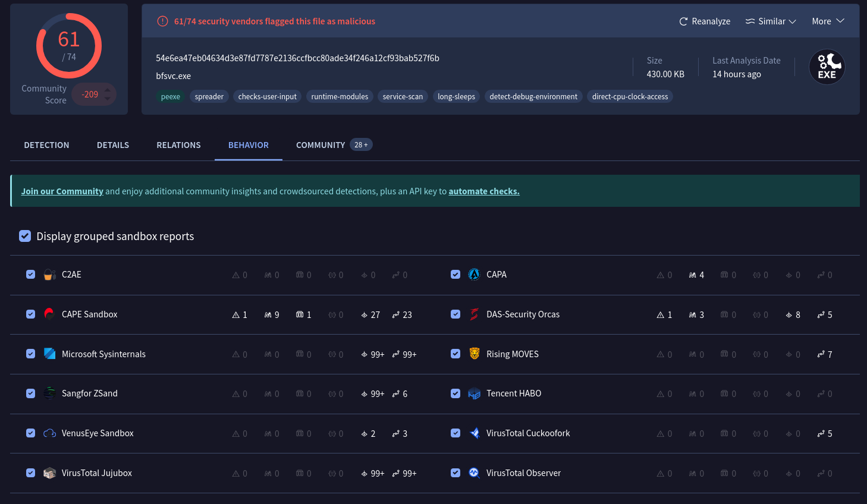
Task: Click the Similar approximately-equal icon
Action: (750, 21)
